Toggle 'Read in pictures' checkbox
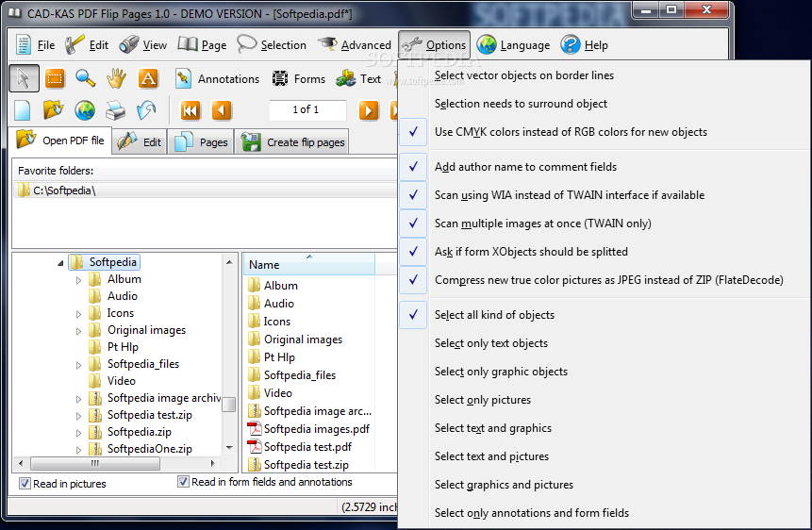 25,484
